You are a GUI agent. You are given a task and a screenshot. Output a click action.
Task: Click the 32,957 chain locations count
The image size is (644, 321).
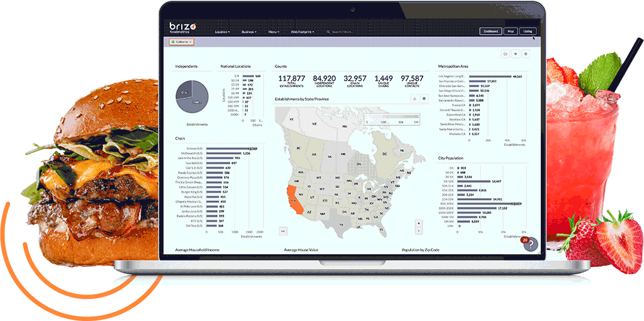point(355,78)
